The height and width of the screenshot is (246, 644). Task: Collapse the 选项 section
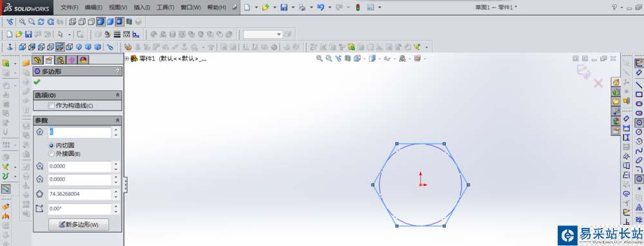117,95
